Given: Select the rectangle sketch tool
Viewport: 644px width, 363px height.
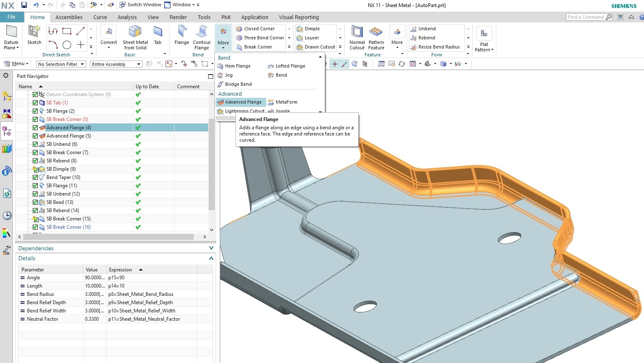Looking at the screenshot, I should click(x=67, y=31).
